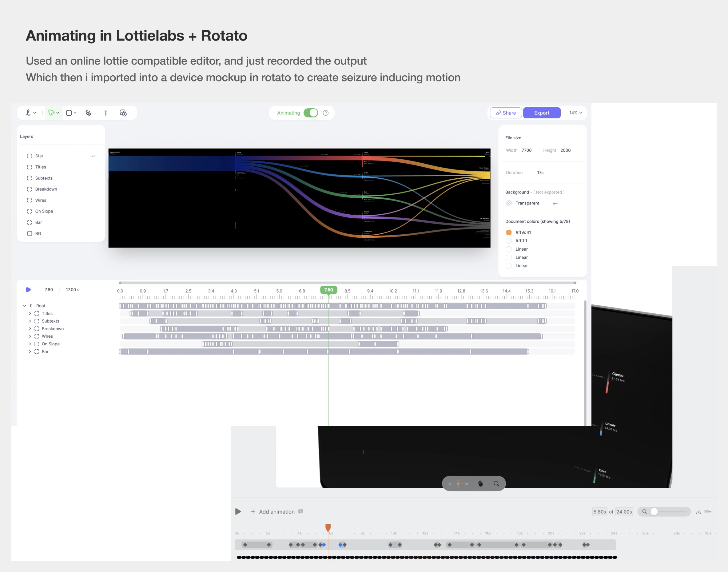Show the hidden Star layer

point(93,156)
